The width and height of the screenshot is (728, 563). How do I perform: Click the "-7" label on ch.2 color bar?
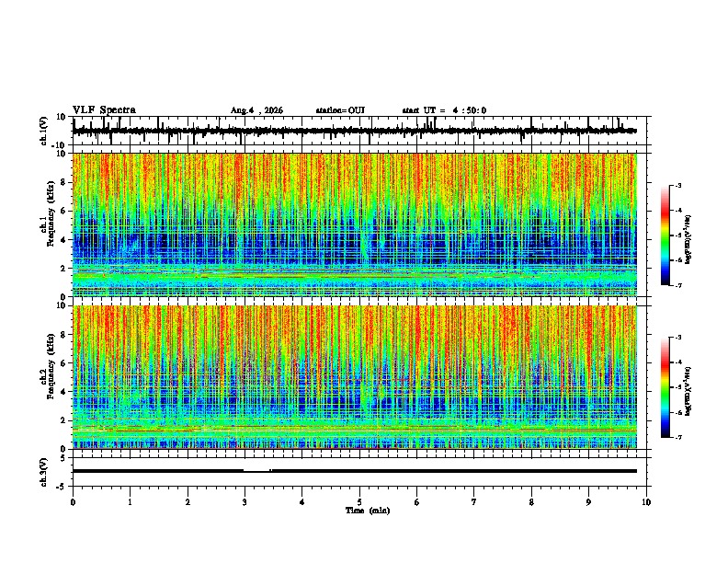click(678, 438)
